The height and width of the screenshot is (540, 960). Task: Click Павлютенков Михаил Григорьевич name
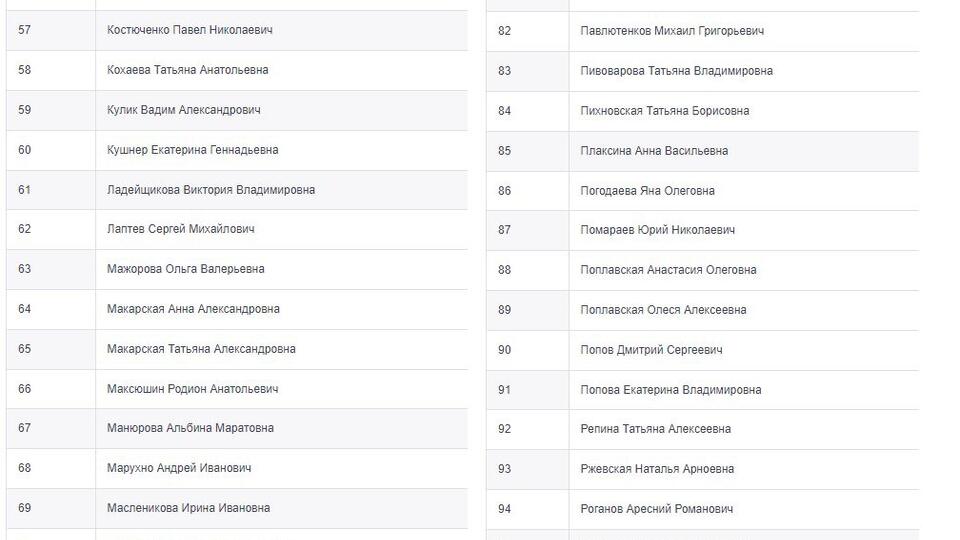click(672, 31)
